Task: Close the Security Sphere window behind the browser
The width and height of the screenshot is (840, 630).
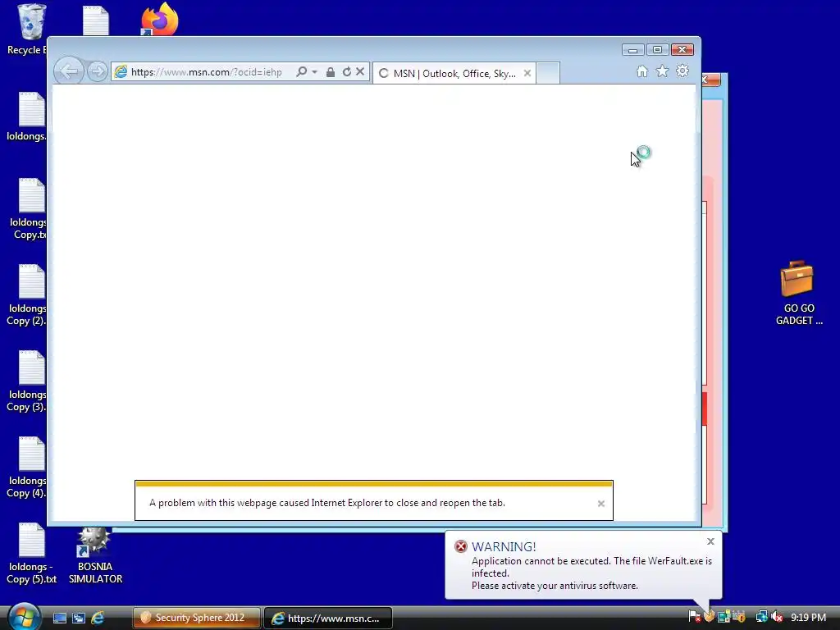Action: (710, 80)
